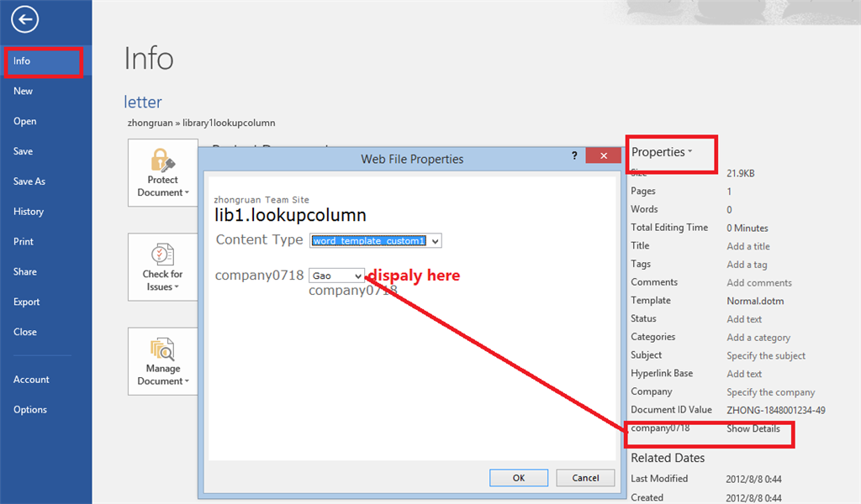Click the Related Dates heading
This screenshot has height=504, width=861.
[x=668, y=458]
